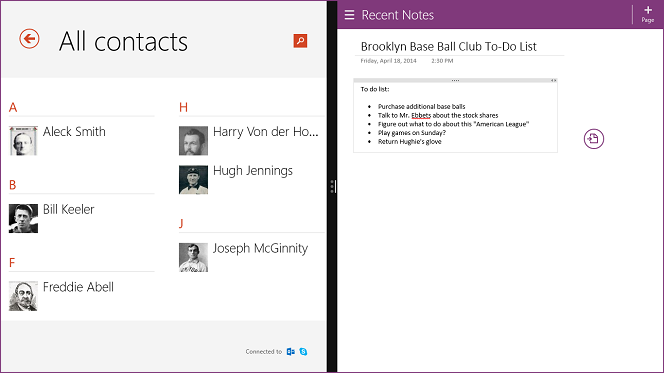Jump to letter J section header
664x373 pixels.
coord(181,224)
